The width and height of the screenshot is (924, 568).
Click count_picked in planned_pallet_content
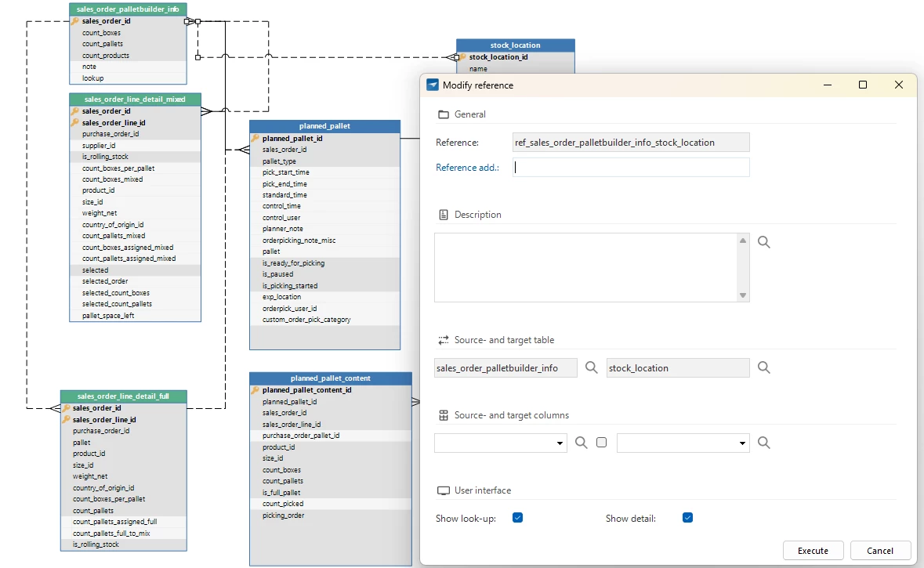pyautogui.click(x=283, y=504)
